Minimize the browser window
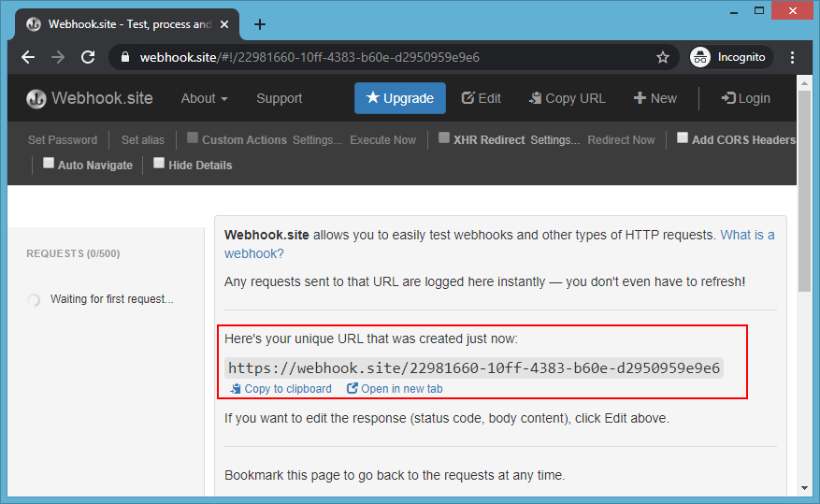The height and width of the screenshot is (504, 820). (x=734, y=11)
